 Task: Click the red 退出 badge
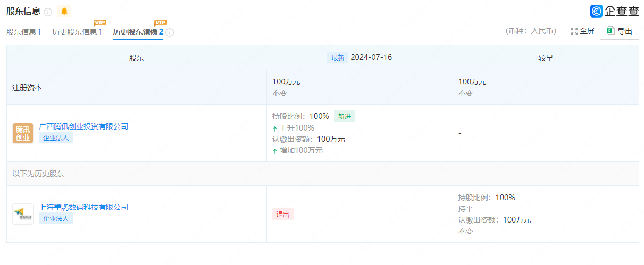283,214
